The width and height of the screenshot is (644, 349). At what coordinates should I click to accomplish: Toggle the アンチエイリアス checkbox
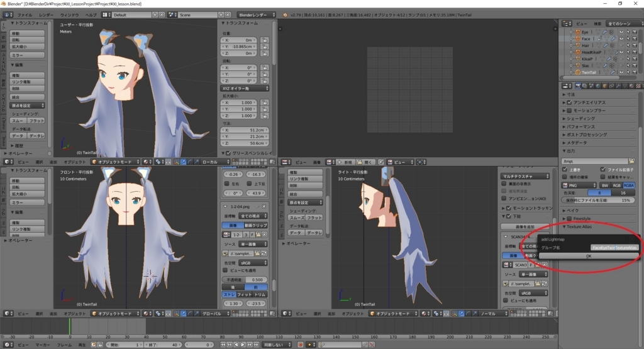coord(569,102)
